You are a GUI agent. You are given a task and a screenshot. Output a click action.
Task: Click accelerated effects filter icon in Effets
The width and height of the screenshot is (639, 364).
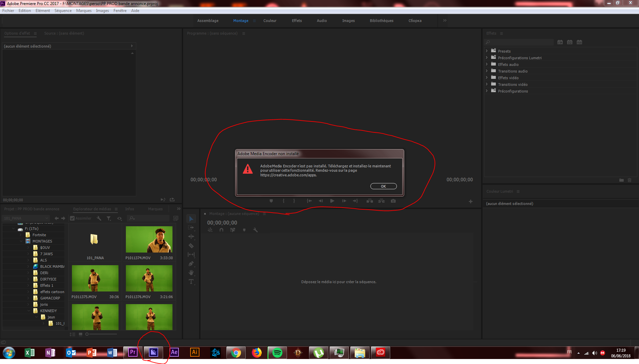[x=560, y=42]
